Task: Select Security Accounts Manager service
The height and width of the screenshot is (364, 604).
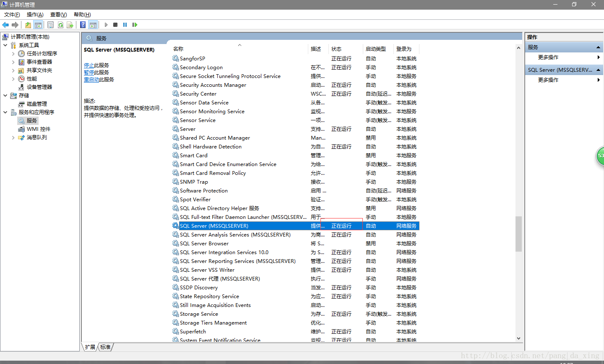Action: (295, 85)
